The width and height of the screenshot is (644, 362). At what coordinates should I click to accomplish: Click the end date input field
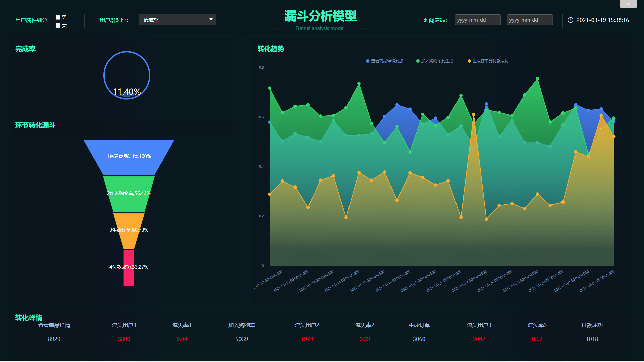click(x=530, y=20)
